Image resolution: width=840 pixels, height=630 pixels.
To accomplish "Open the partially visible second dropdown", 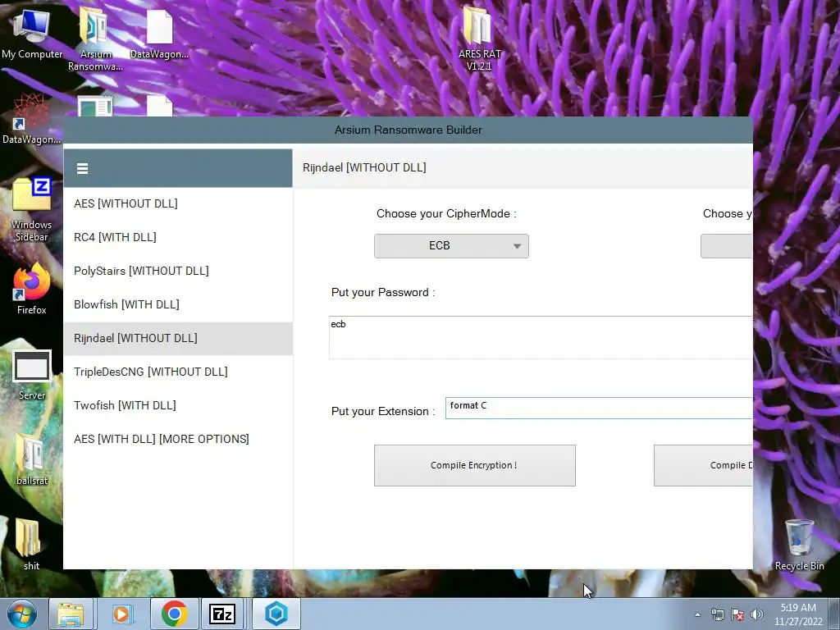I will (x=727, y=246).
